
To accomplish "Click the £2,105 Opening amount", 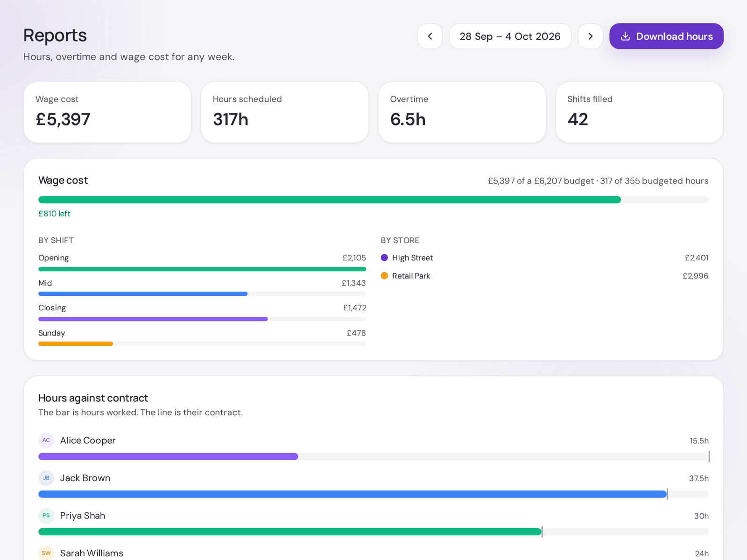I will tap(354, 258).
